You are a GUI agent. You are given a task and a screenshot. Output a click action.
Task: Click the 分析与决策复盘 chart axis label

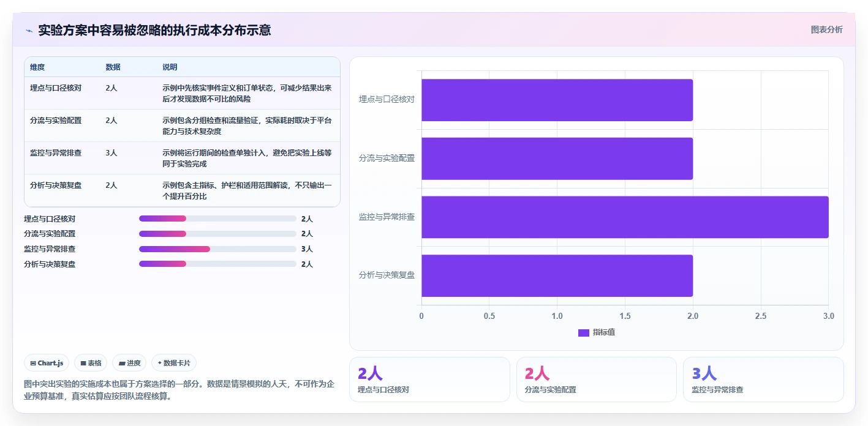coord(387,275)
